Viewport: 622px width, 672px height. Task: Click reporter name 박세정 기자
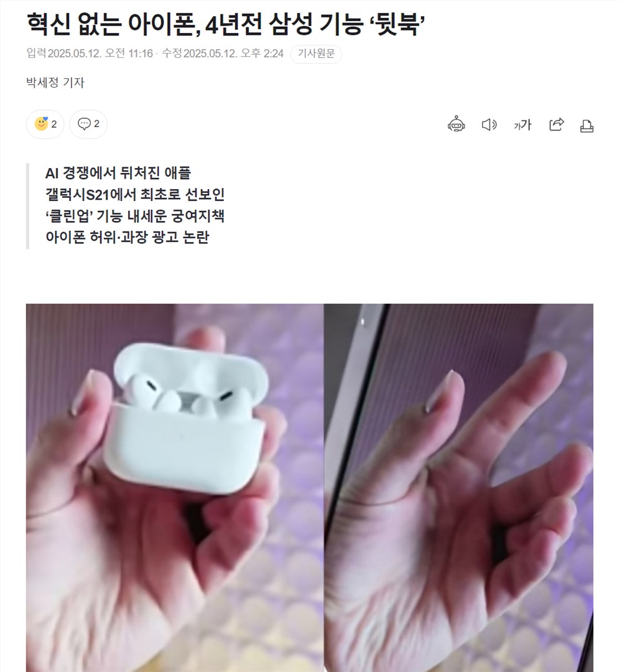pyautogui.click(x=55, y=82)
